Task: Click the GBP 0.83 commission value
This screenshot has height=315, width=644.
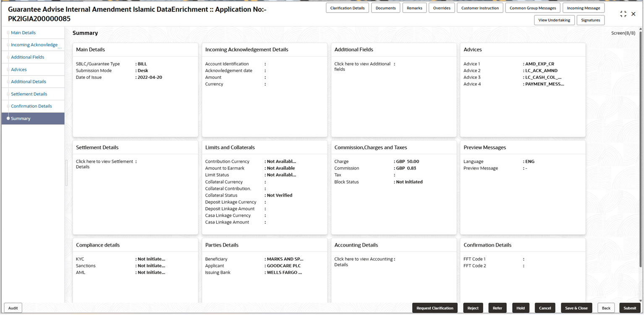Action: 406,168
